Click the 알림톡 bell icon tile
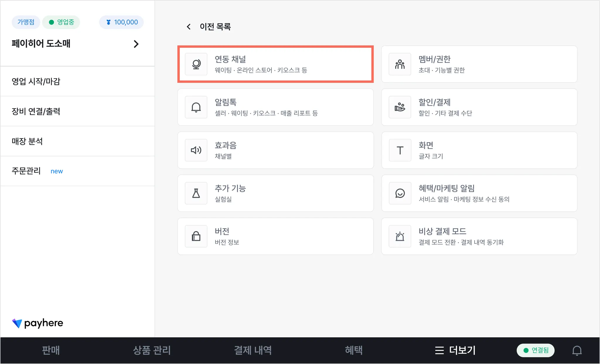 pos(196,107)
